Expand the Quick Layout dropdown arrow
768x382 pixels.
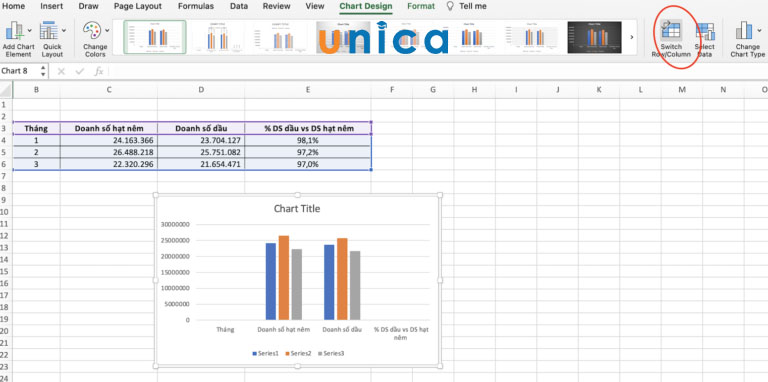pyautogui.click(x=64, y=30)
